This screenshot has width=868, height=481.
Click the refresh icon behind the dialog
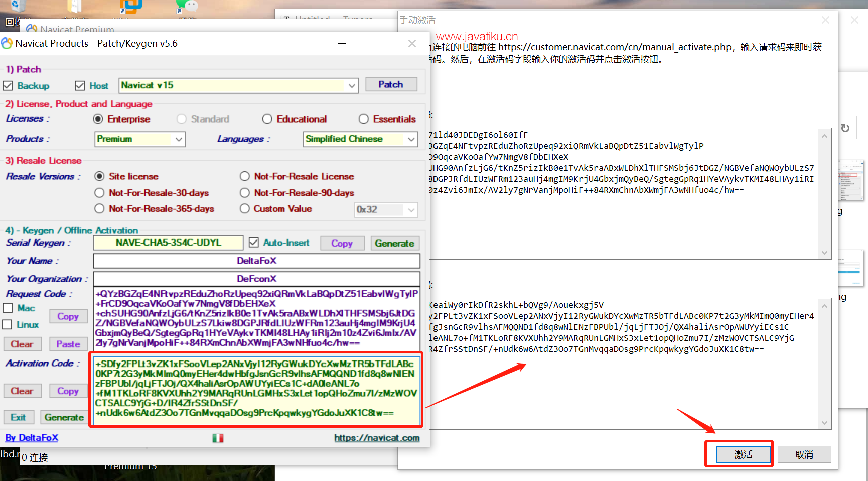point(845,128)
